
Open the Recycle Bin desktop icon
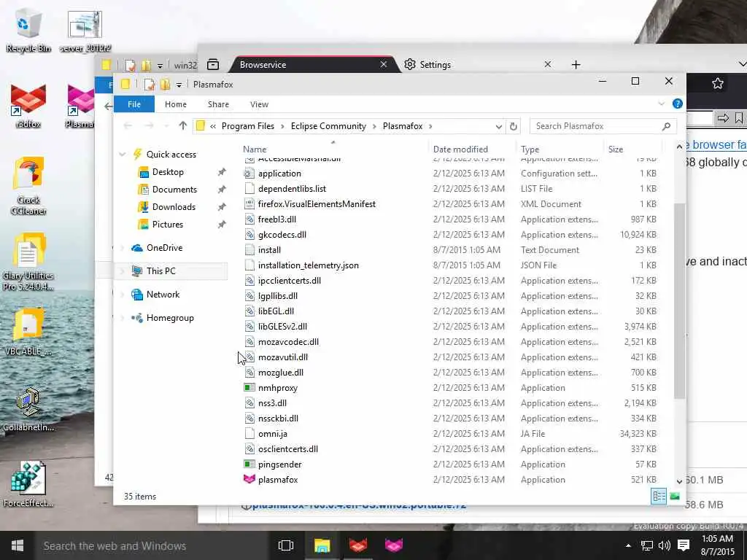pos(28,31)
